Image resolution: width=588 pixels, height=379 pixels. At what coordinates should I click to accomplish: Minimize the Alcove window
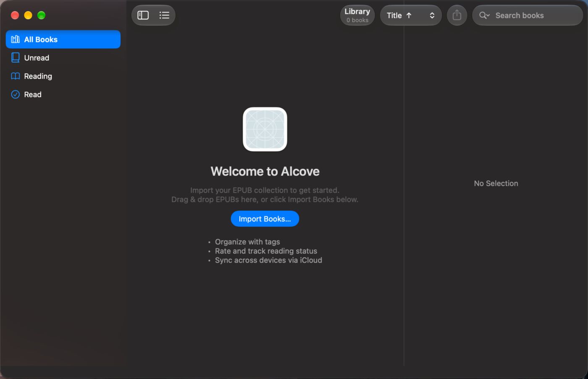[28, 16]
